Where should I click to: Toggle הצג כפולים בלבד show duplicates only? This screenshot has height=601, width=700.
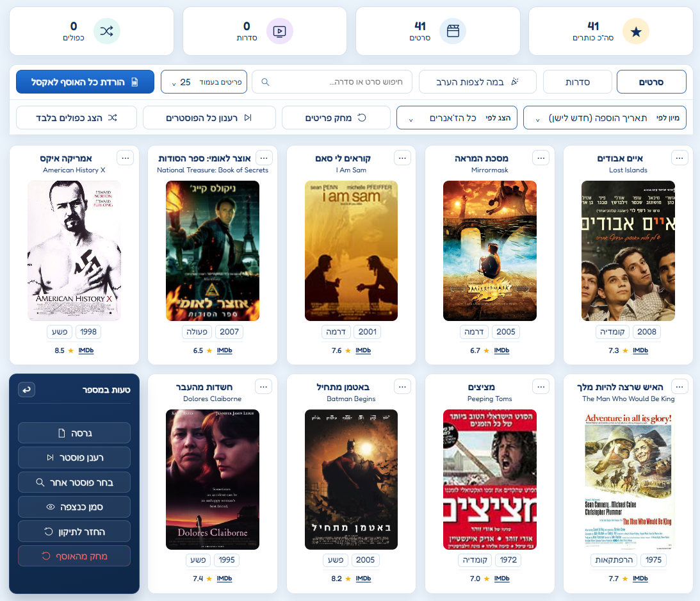(x=76, y=118)
